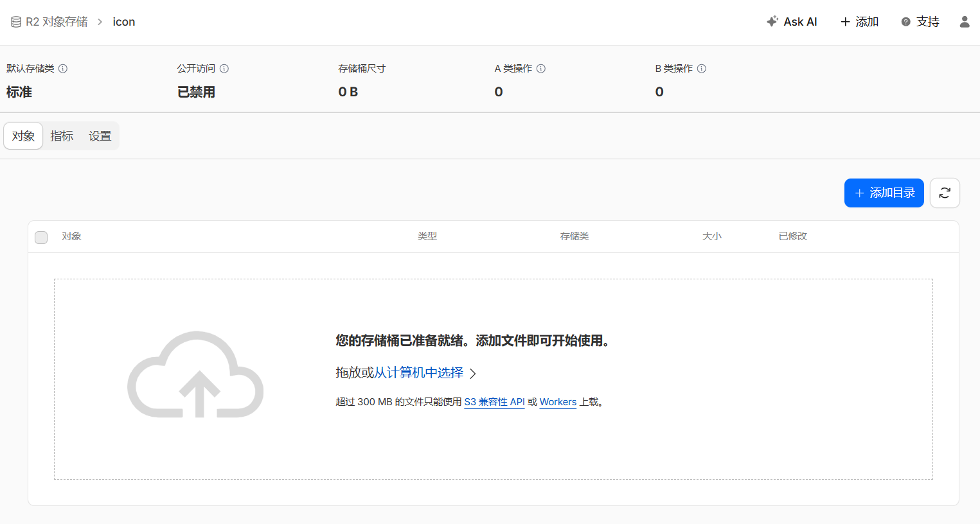
Task: Click the 大小 column header
Action: tap(712, 236)
